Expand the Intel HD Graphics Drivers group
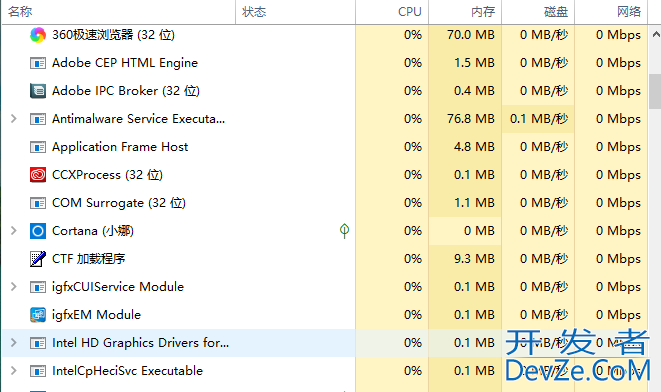 tap(13, 343)
